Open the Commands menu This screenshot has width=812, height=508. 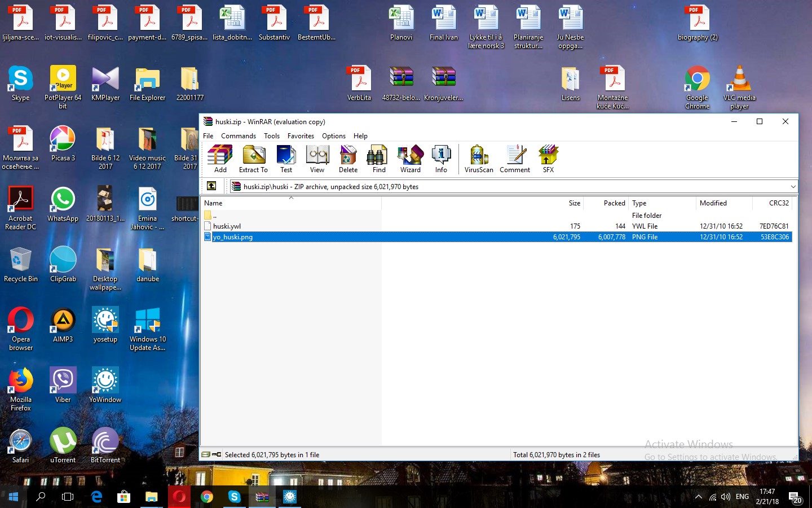[x=238, y=136]
